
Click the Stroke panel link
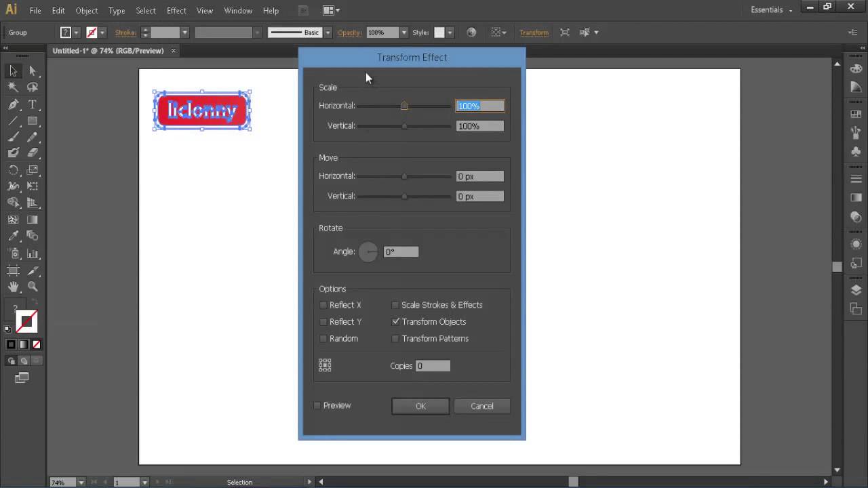pyautogui.click(x=125, y=33)
